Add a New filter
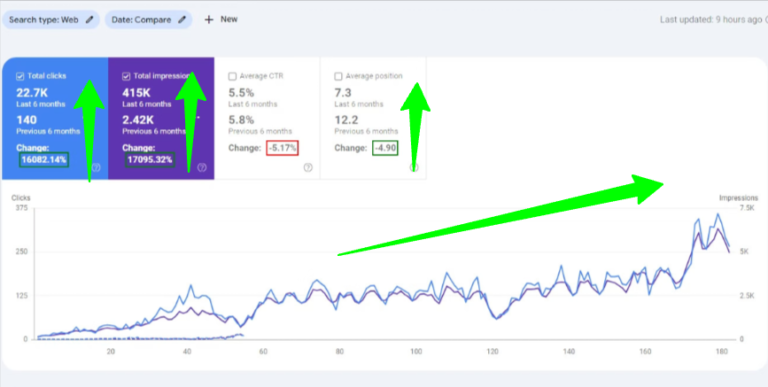Screen dimensions: 768x387 tap(221, 20)
